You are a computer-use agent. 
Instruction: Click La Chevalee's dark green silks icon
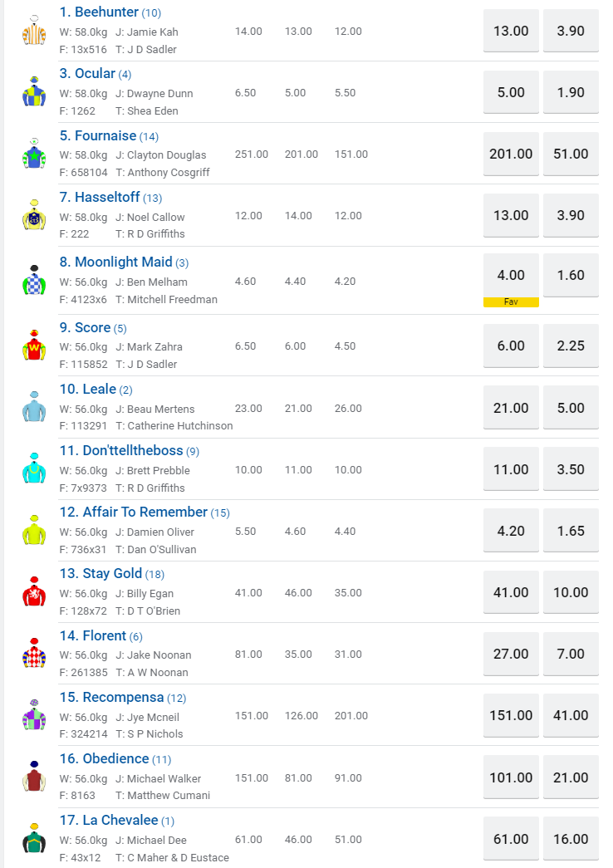coord(34,839)
